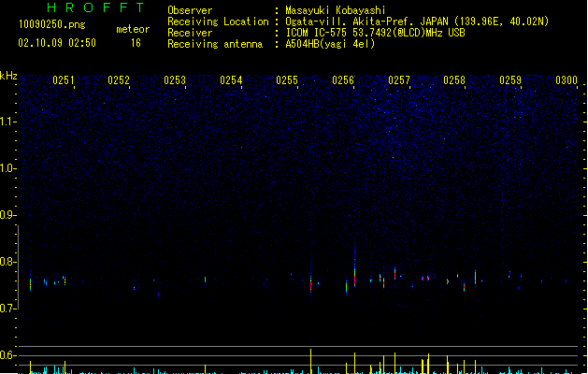
Task: Click the A504HB(yagi 4el) antenna text
Action: coord(330,44)
